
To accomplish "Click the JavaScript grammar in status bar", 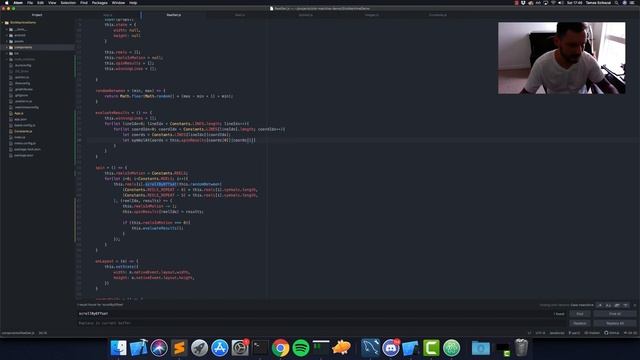I will [x=557, y=333].
